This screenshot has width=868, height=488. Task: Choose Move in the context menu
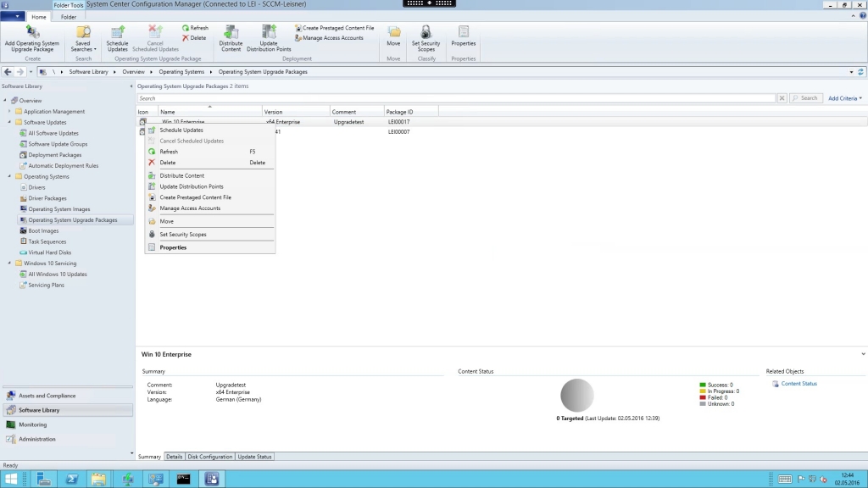pos(210,221)
